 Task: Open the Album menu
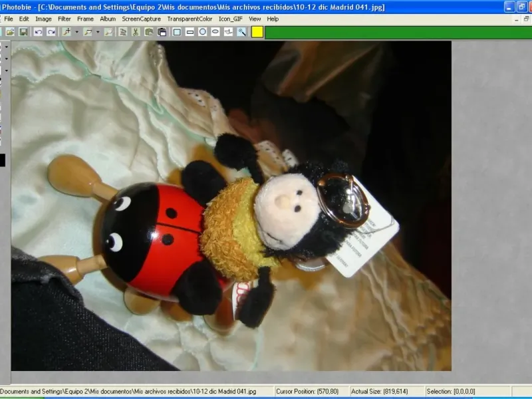click(108, 19)
